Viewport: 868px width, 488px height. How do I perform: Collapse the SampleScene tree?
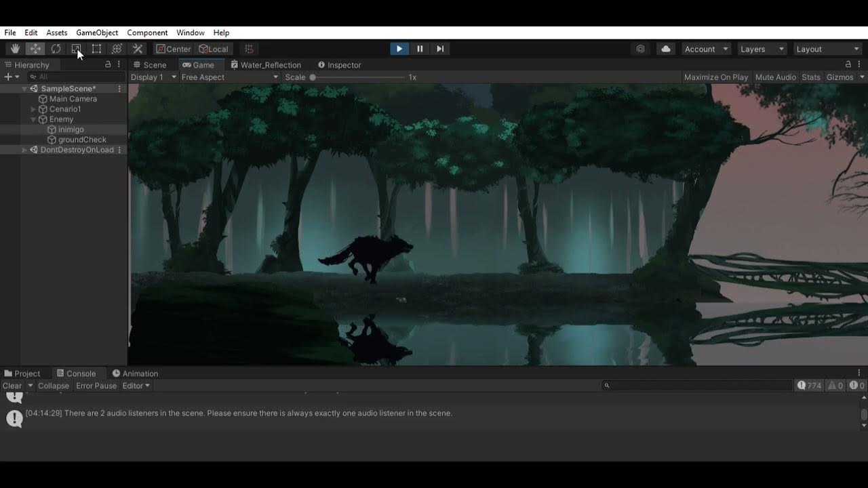tap(24, 89)
